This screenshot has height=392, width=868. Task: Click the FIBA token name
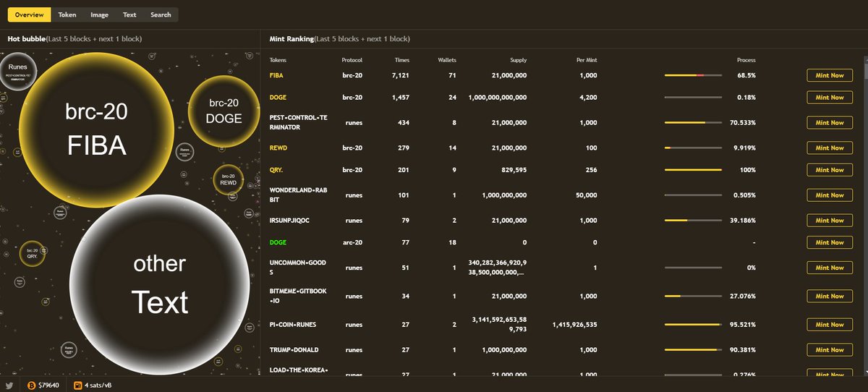(276, 75)
